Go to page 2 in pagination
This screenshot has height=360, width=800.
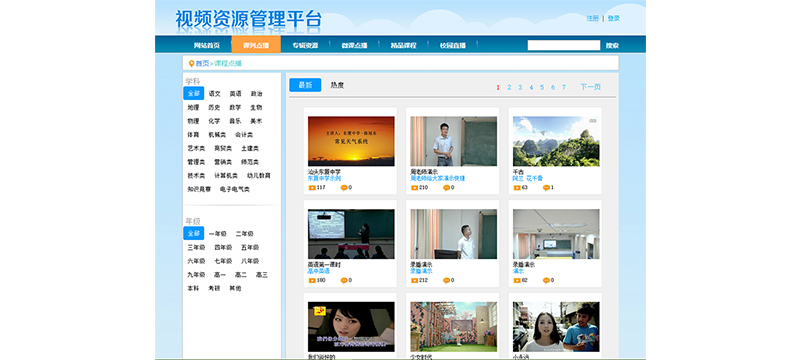[509, 87]
